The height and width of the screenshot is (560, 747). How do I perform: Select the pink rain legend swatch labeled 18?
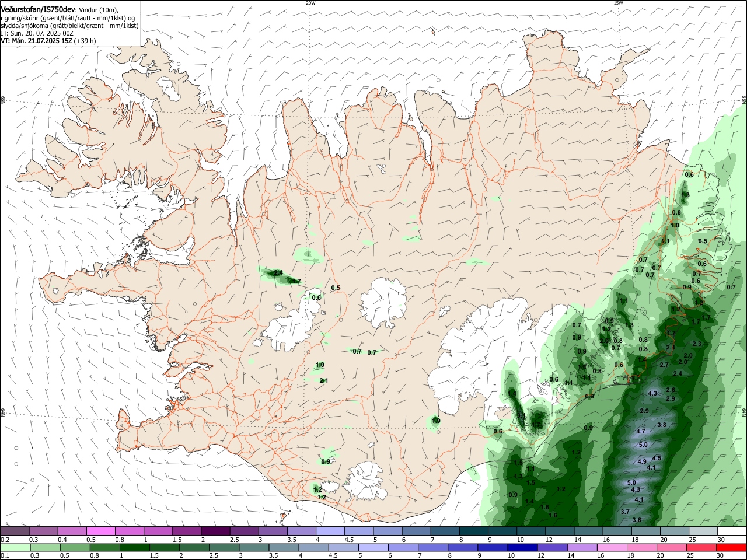coord(643,547)
